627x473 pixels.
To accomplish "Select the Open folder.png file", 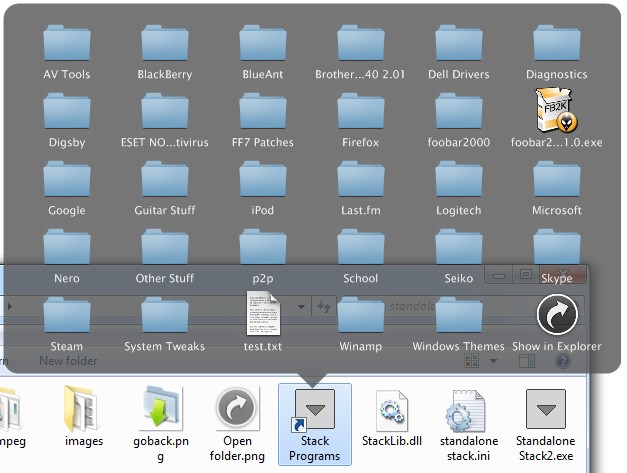I will point(237,425).
